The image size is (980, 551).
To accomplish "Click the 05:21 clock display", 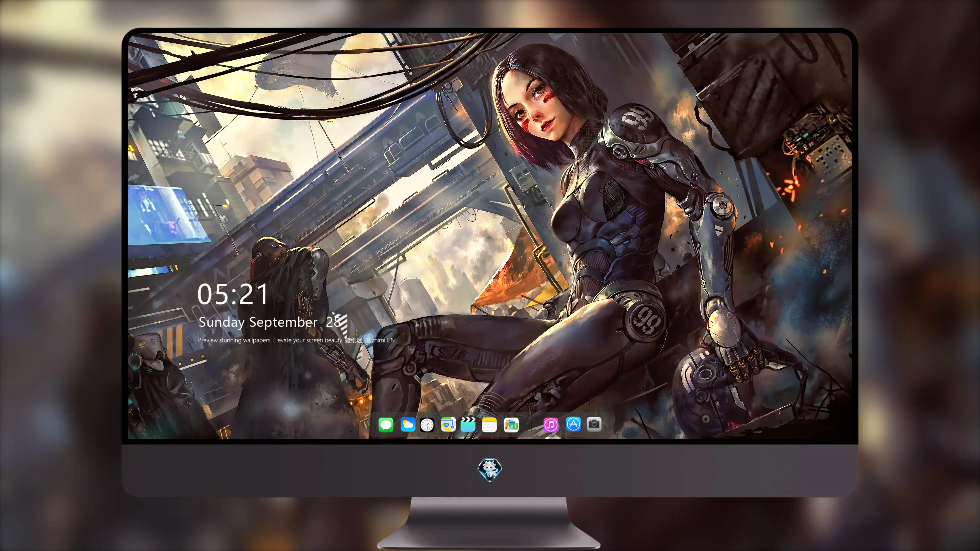I will coord(233,294).
